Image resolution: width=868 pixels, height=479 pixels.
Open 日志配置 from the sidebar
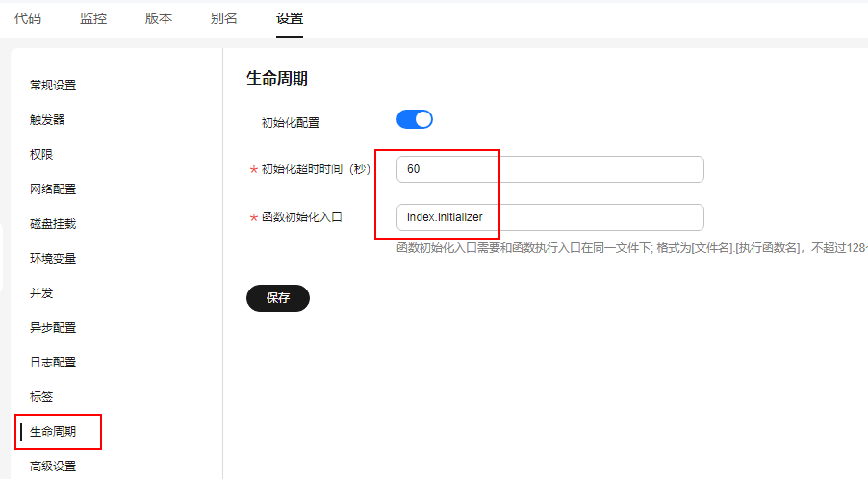click(x=53, y=363)
